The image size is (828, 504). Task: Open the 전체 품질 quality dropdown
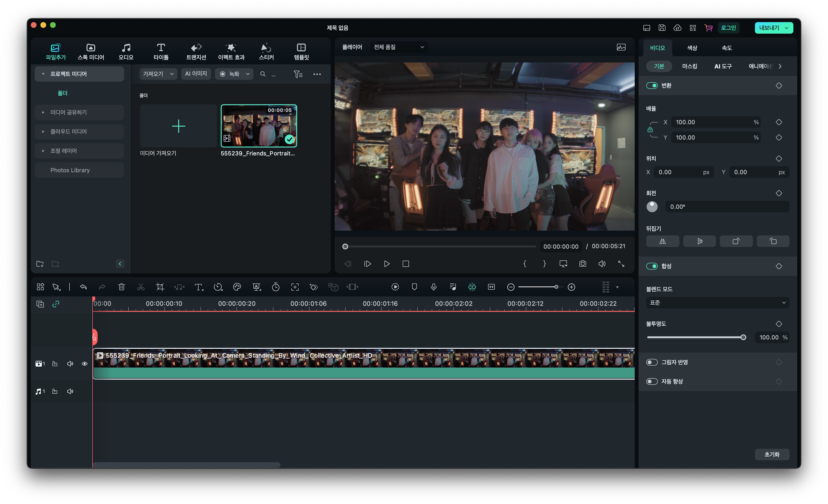399,47
